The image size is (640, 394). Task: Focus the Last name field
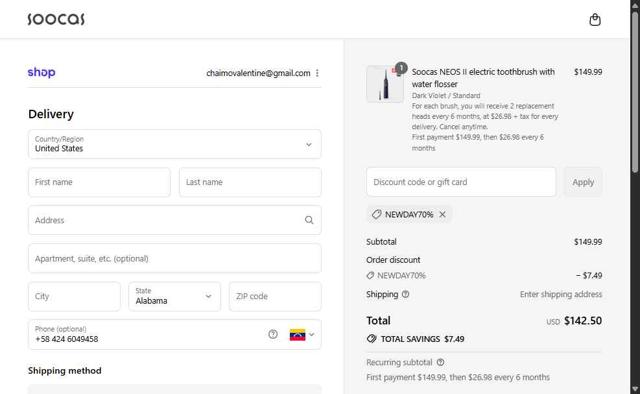tap(250, 182)
